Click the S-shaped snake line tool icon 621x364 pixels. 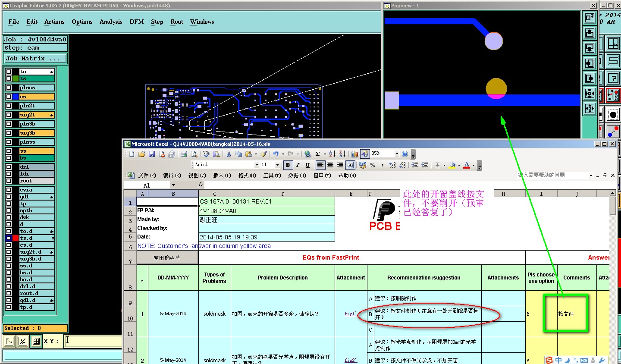613,61
